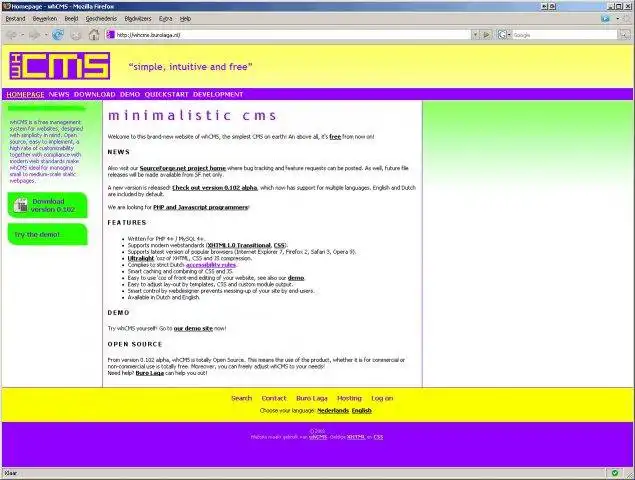
Task: Go back with the browser Back arrow
Action: (12, 35)
